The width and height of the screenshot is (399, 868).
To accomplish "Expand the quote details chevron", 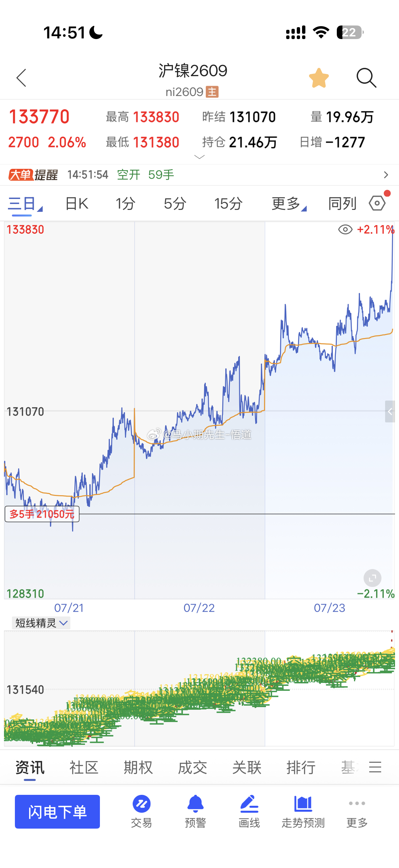I will click(x=200, y=157).
